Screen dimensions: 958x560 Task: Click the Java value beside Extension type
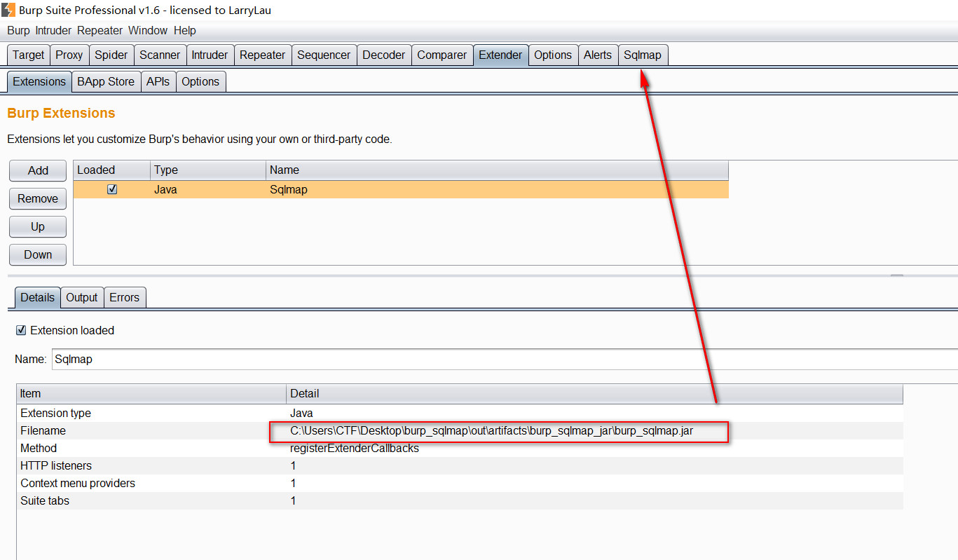[301, 414]
